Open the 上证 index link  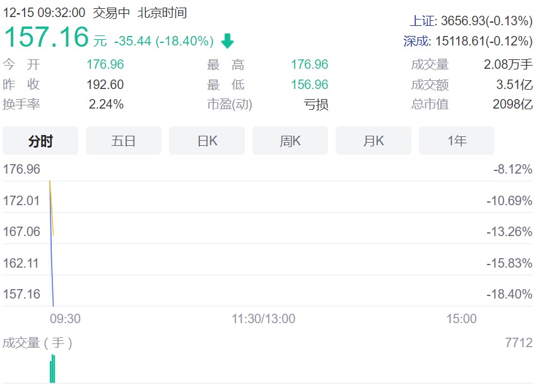[422, 21]
